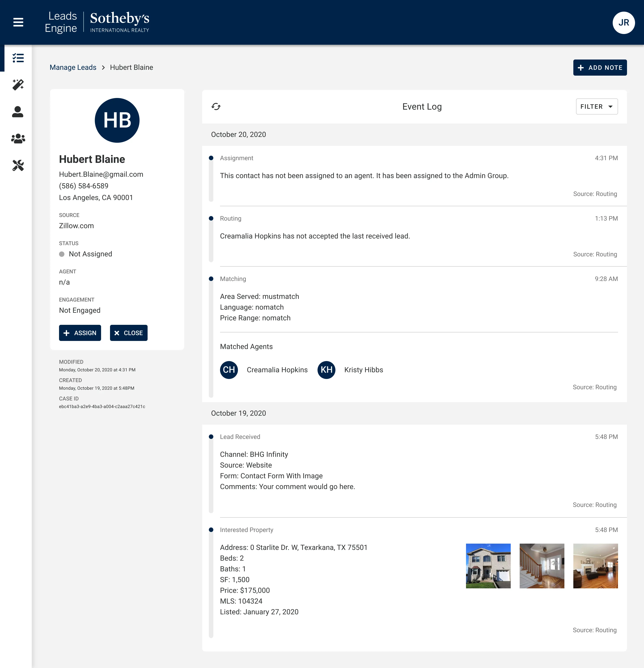The height and width of the screenshot is (668, 644).
Task: Click the October 19, 2020 date header
Action: (239, 413)
